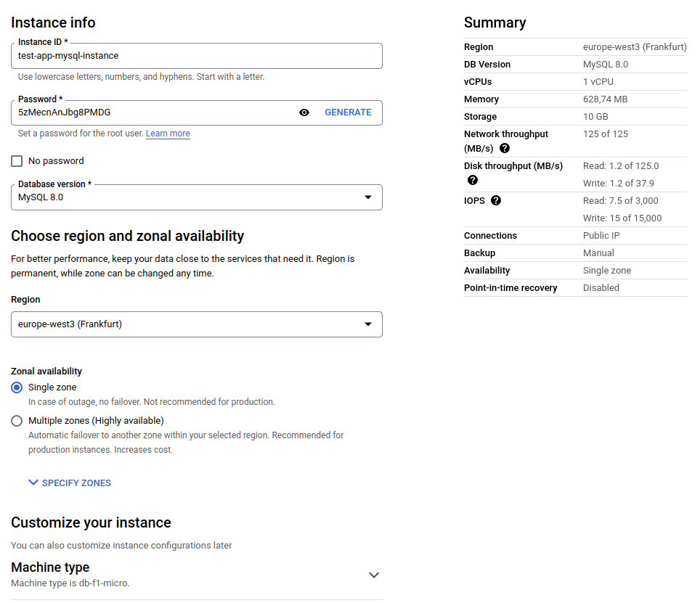
Task: Click GENERATE to create a new password
Action: (x=348, y=112)
